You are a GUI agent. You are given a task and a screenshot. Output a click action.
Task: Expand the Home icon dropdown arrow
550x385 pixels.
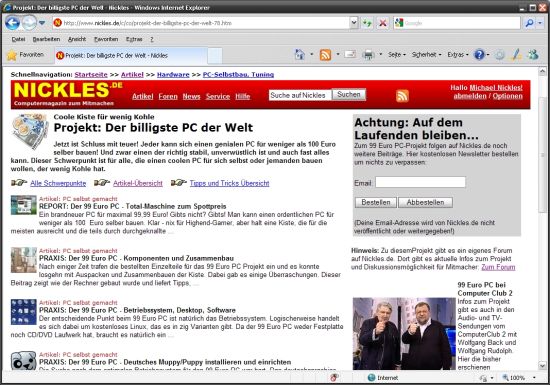coord(311,55)
